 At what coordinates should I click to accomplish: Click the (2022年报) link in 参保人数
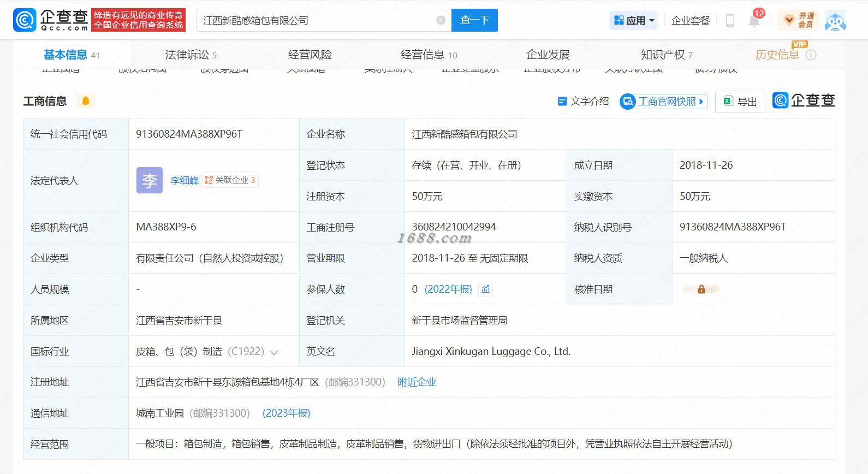click(x=448, y=289)
